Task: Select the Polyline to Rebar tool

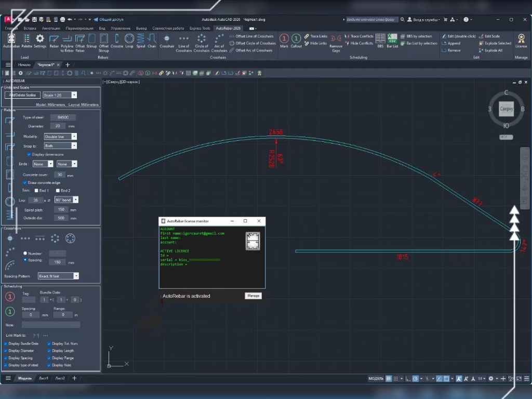Action: click(x=66, y=40)
